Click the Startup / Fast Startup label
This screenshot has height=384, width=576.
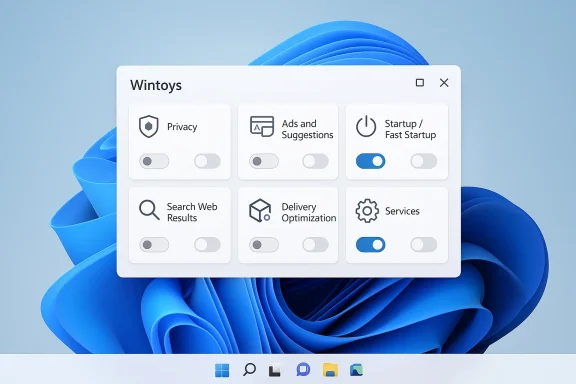(x=410, y=129)
